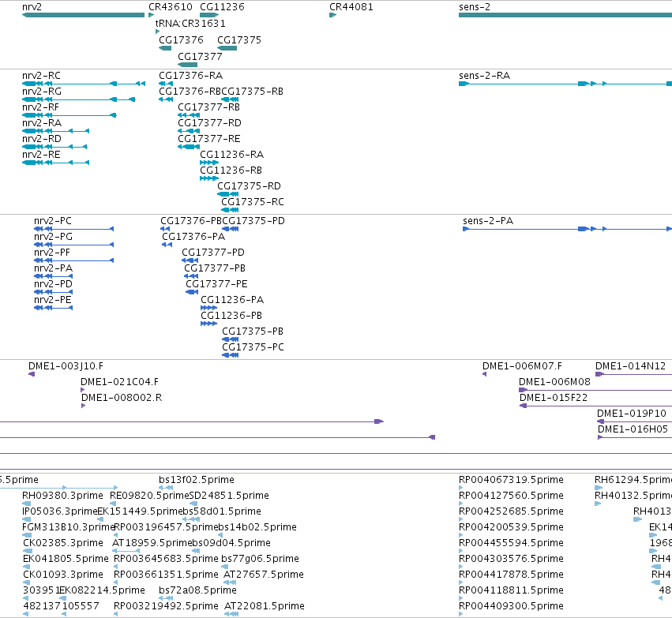
Task: Select the sens-2-PA protein label
Action: click(x=488, y=221)
